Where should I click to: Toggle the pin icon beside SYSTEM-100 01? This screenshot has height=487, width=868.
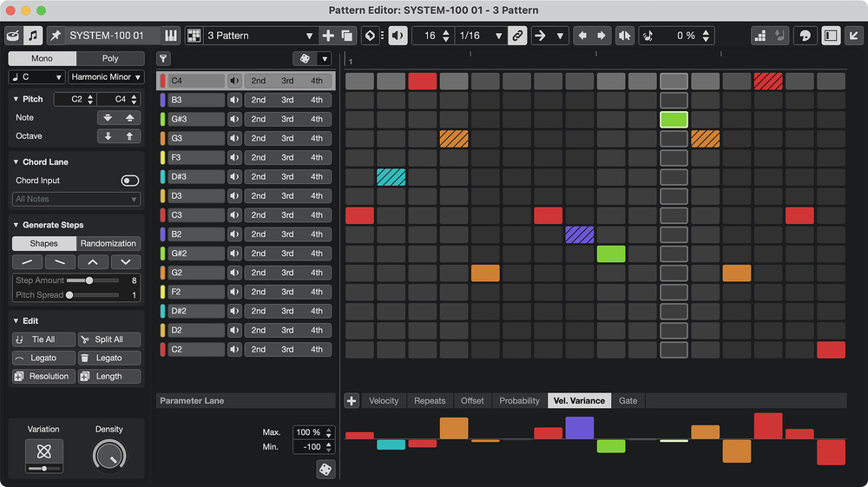pos(56,36)
